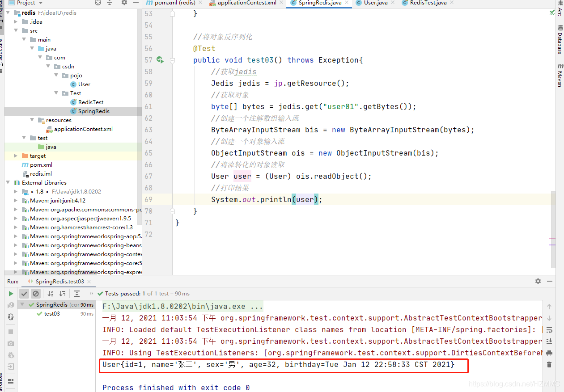Select redis.iml file
Screen dimensions: 564x392
[x=41, y=174]
